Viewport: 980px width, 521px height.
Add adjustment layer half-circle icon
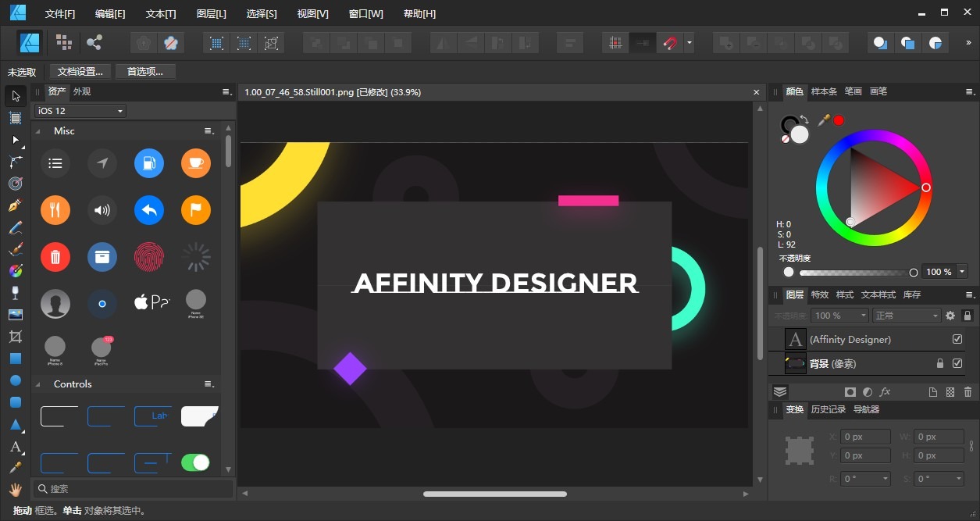tap(868, 392)
